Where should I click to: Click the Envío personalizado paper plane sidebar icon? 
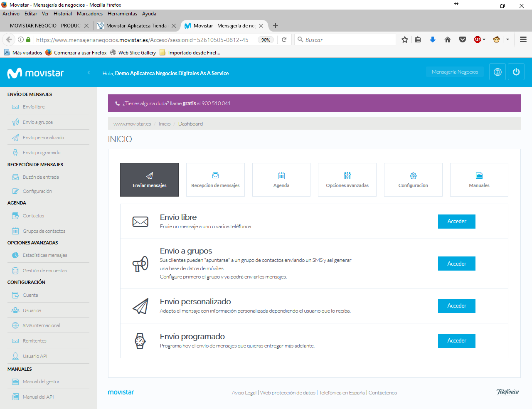15,138
